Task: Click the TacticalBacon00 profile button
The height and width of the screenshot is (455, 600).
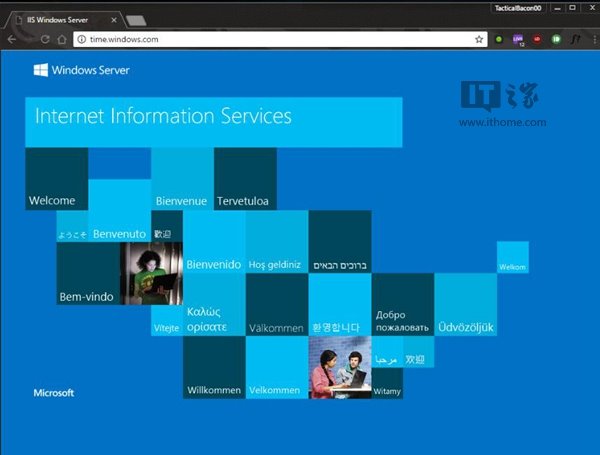Action: [517, 8]
